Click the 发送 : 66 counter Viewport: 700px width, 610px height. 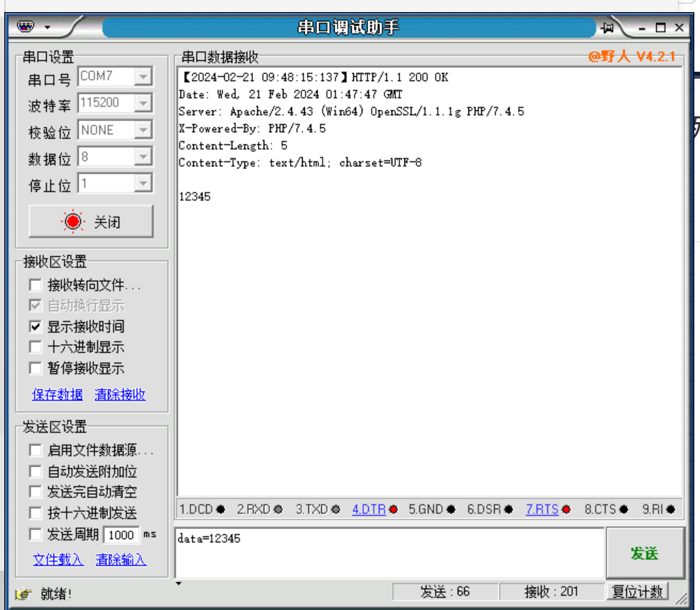click(x=445, y=592)
